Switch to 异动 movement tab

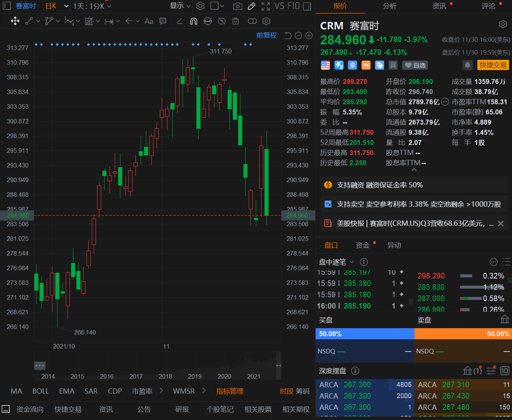point(394,245)
